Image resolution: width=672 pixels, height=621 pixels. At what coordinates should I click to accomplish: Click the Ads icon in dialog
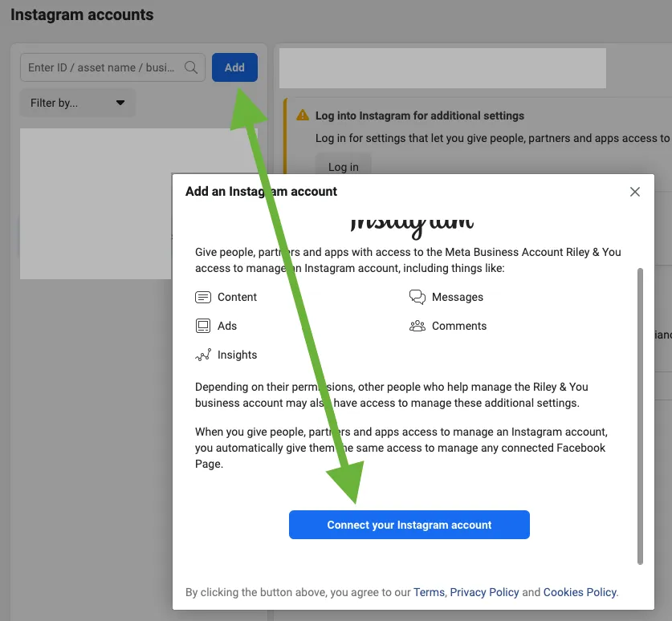(x=202, y=326)
